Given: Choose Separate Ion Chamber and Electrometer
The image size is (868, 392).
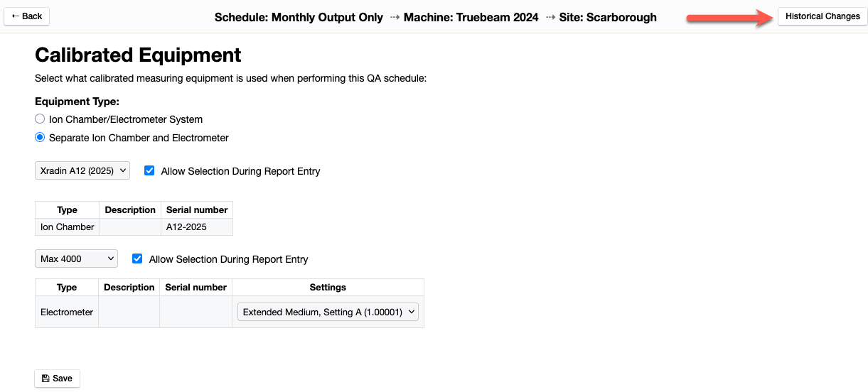Looking at the screenshot, I should coord(40,138).
